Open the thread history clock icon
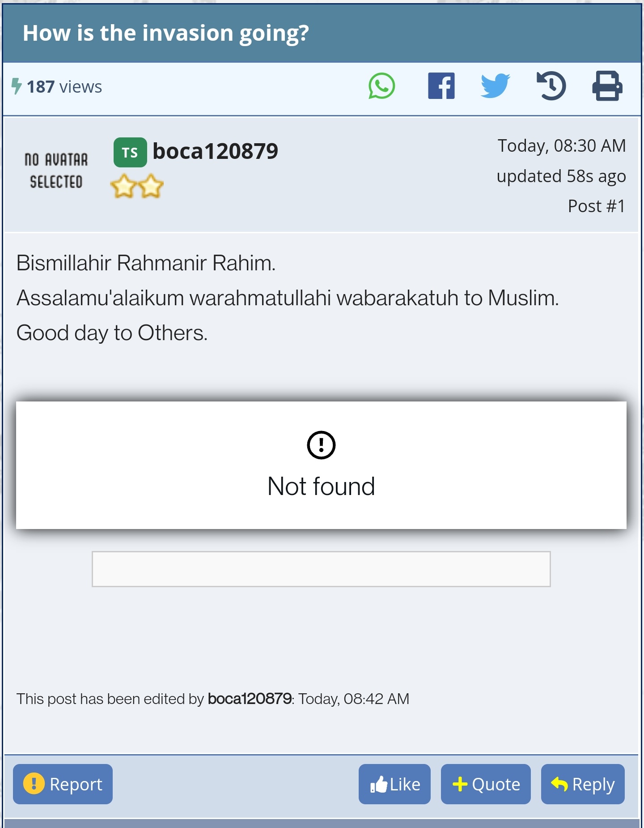The image size is (644, 828). 551,85
